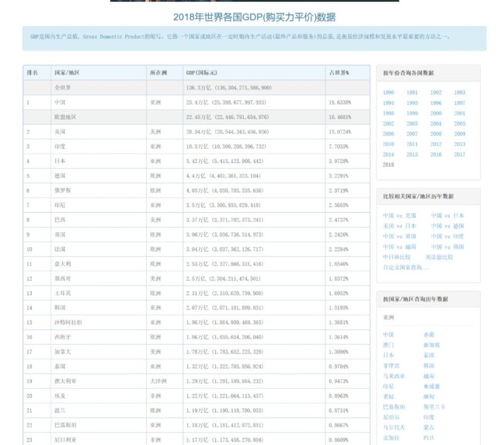This screenshot has width=504, height=445.
Task: Open the 中国 vs 日本 comparison
Action: click(448, 215)
